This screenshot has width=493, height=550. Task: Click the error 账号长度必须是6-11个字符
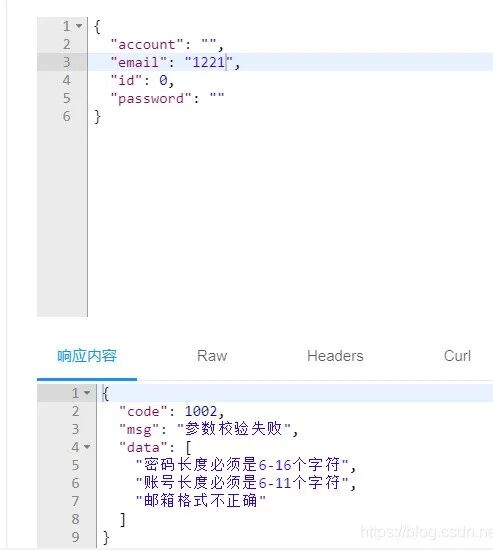point(242,483)
